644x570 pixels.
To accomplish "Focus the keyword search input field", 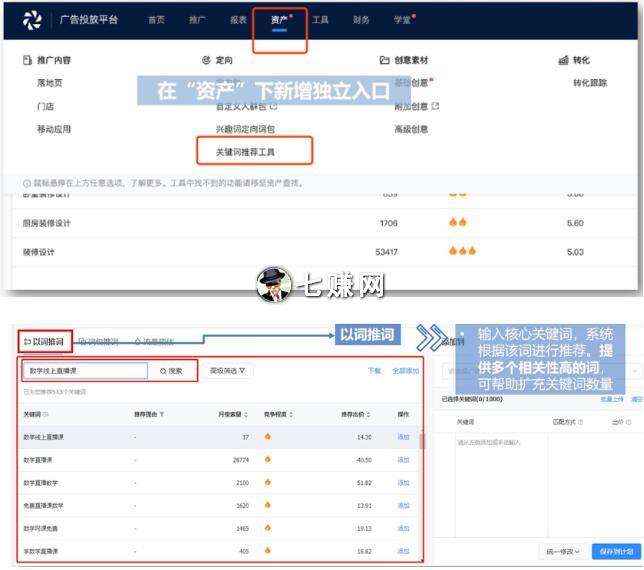I will click(85, 371).
